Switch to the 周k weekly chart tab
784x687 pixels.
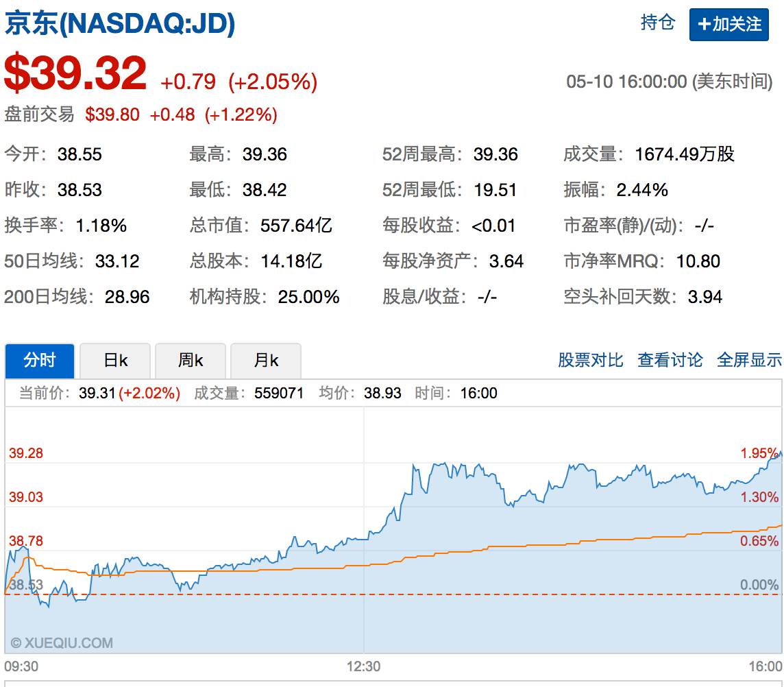pos(191,360)
